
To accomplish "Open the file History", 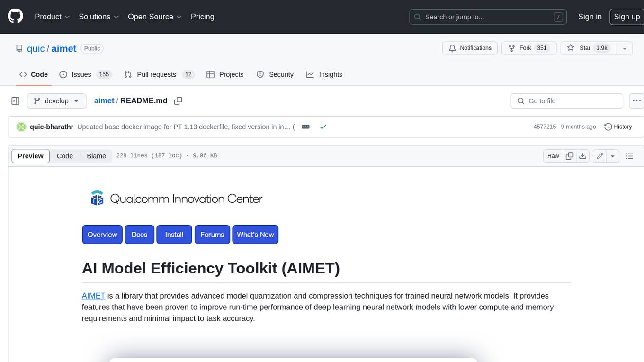I will pyautogui.click(x=618, y=127).
